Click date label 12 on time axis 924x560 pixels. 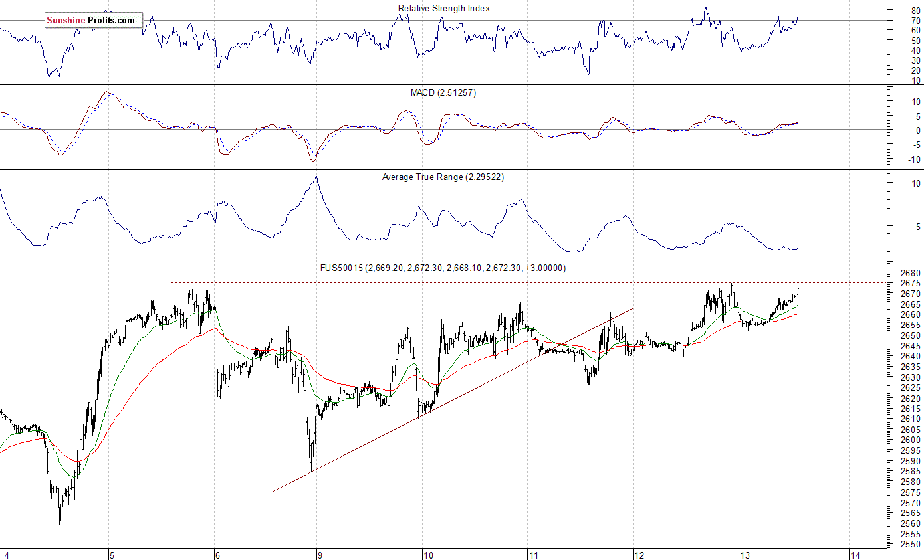pos(639,555)
